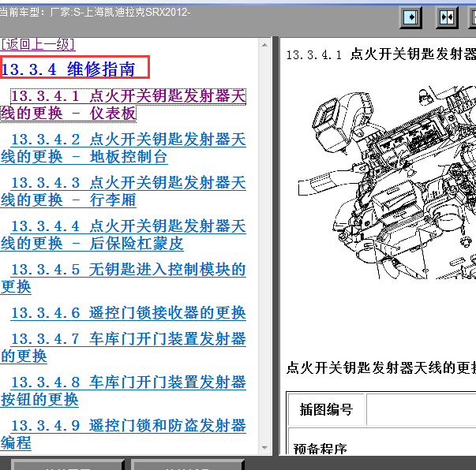Image resolution: width=476 pixels, height=470 pixels.
Task: Open 13.3.4.1 antenna replacement 仪表板
Action: tap(123, 105)
